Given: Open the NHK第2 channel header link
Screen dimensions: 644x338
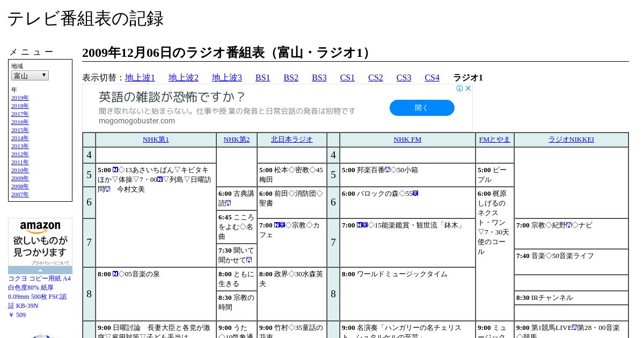Looking at the screenshot, I should click(237, 139).
